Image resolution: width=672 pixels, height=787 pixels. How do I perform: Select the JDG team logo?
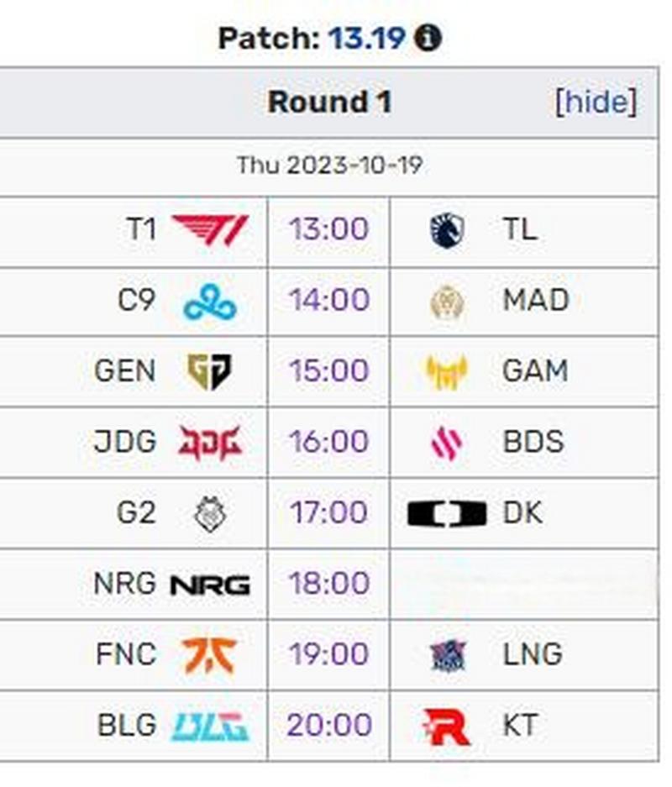tap(210, 443)
